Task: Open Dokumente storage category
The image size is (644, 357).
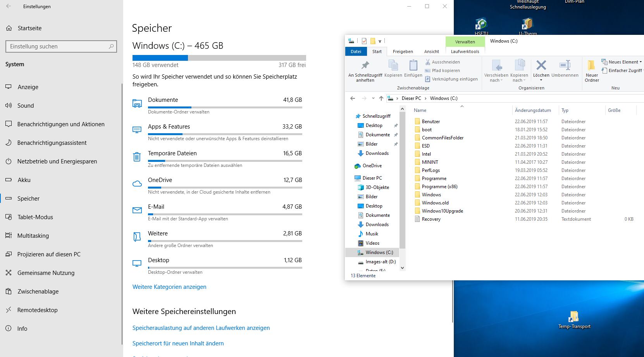Action: point(217,105)
